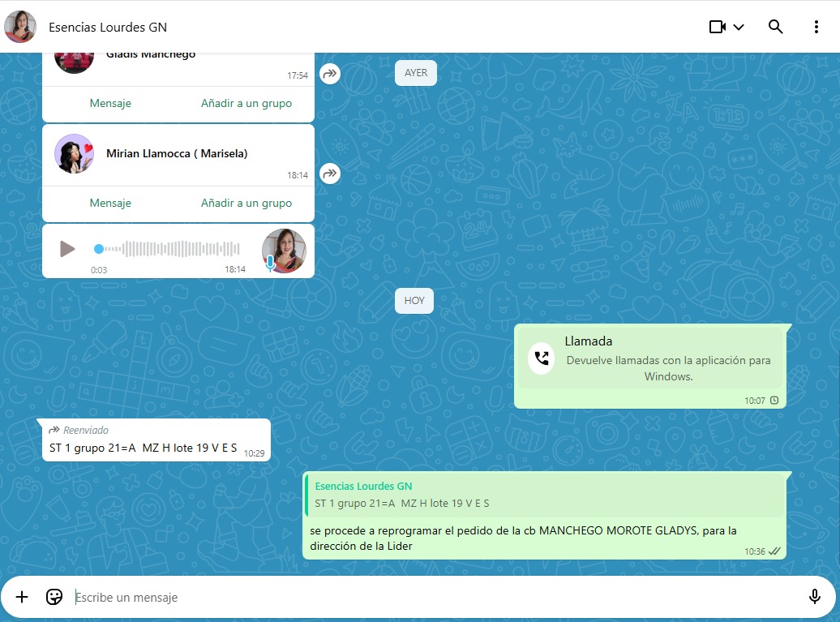Seek within the voice message waveform
840x622 pixels.
tap(170, 249)
